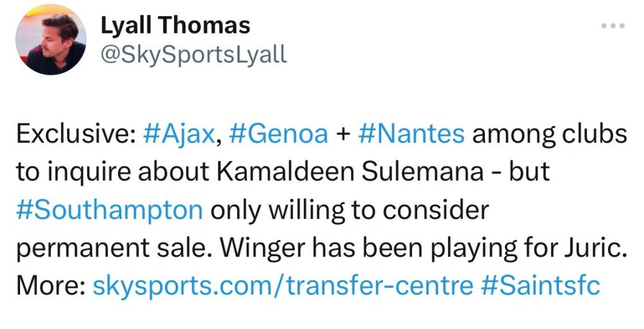Open the three-dot more options menu
This screenshot has width=644, height=329.
point(612,26)
